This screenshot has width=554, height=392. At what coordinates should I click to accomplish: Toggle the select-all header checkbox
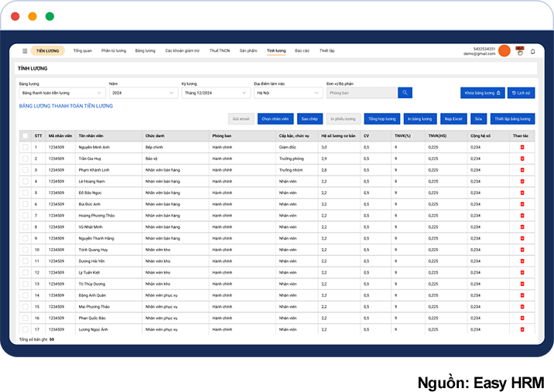coord(25,135)
